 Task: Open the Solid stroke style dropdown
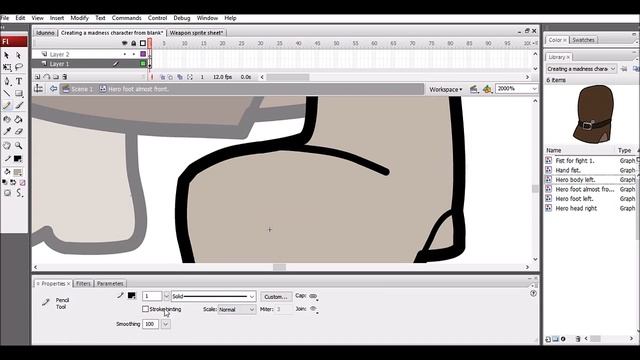213,296
